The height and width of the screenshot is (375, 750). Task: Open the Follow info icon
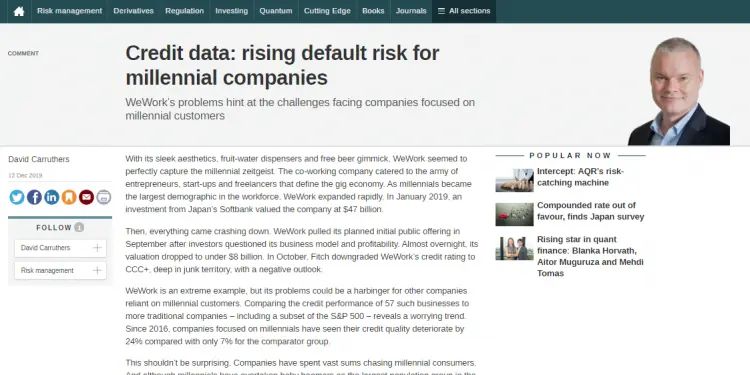79,228
